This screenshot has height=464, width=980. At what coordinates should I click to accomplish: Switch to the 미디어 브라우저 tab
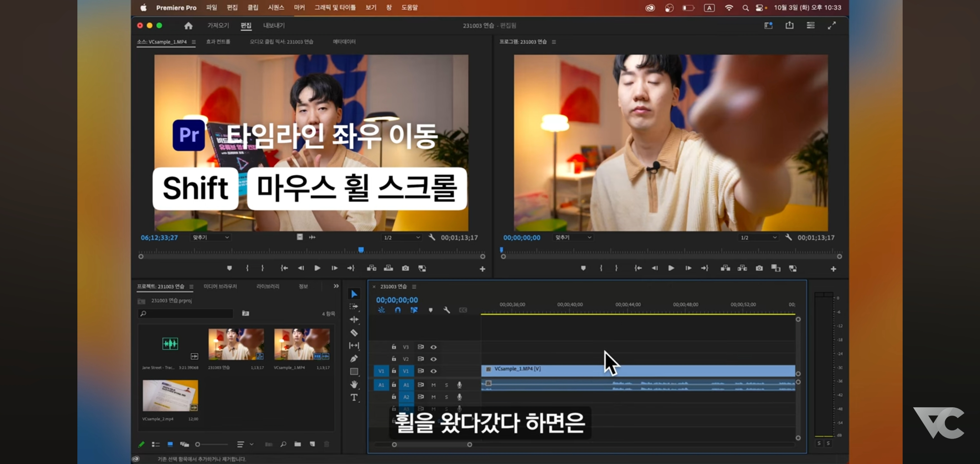pos(220,286)
